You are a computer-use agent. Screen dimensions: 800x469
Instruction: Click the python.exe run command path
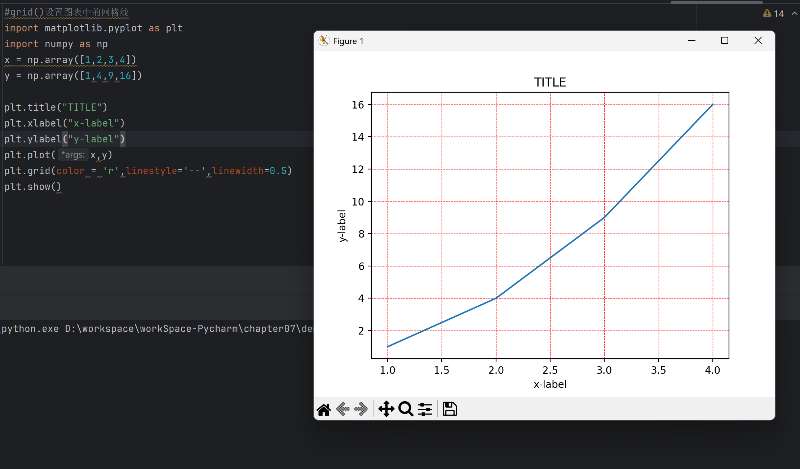[157, 329]
